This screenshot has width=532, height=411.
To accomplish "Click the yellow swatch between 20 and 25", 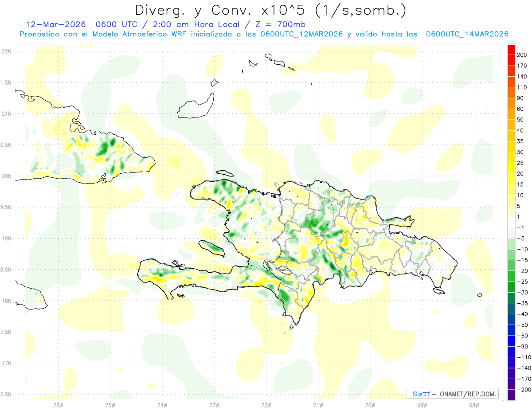I will tap(511, 168).
